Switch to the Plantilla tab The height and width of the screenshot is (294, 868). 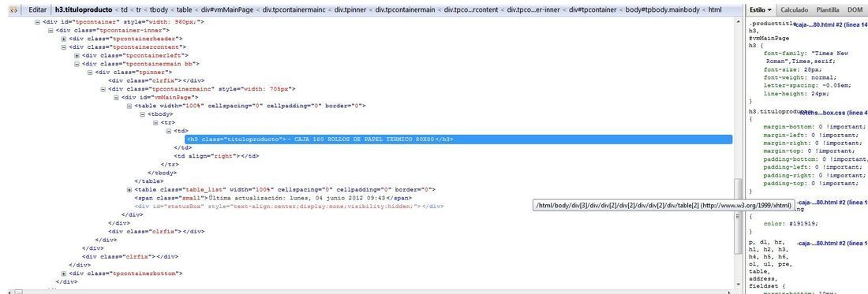[827, 10]
